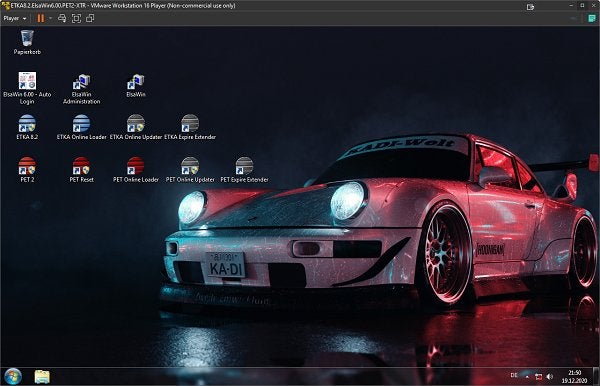This screenshot has height=386, width=600.
Task: Send Ctrl+Alt+Del to the guest
Action: pos(62,18)
